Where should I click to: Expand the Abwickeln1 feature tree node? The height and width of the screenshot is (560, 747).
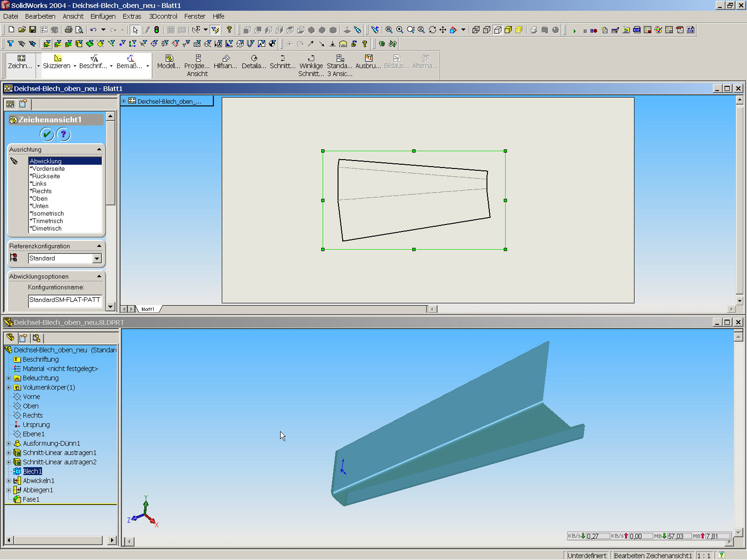tap(8, 481)
